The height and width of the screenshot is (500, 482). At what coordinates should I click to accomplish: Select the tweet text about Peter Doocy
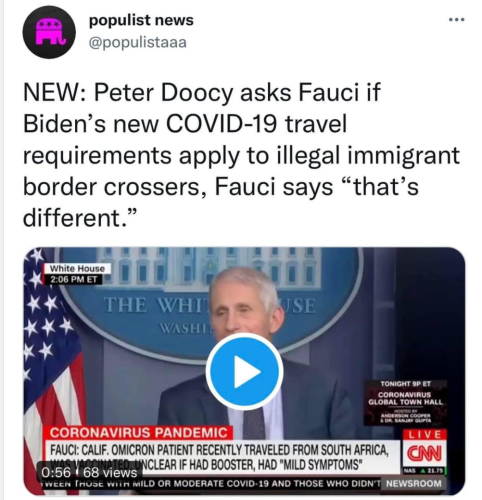coord(241,155)
